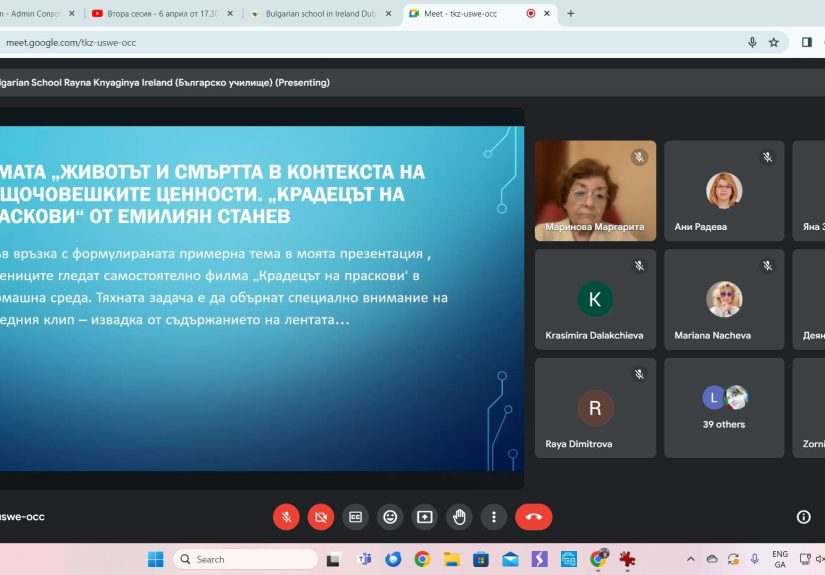Open the meeting details info icon
This screenshot has width=825, height=575.
(803, 517)
